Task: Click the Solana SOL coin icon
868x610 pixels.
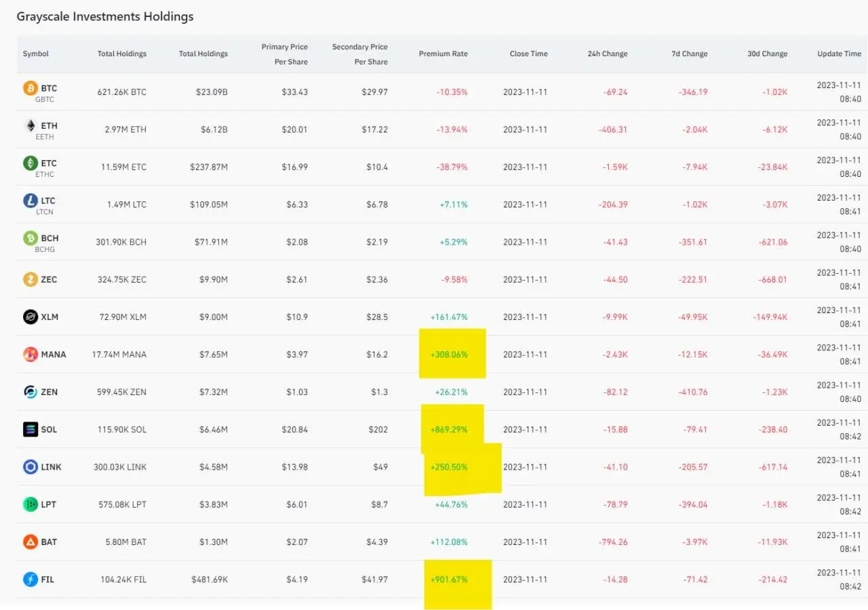Action: [x=31, y=429]
